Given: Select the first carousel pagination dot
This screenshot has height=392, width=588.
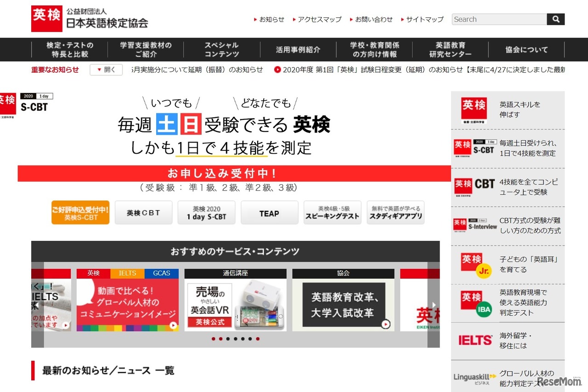Looking at the screenshot, I should coord(213,339).
